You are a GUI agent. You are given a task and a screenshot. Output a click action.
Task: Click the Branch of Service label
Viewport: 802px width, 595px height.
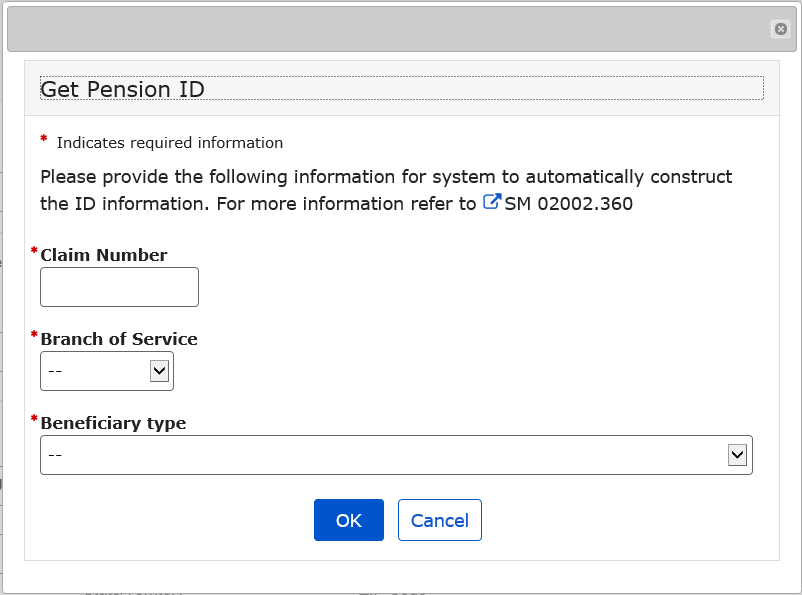point(119,339)
